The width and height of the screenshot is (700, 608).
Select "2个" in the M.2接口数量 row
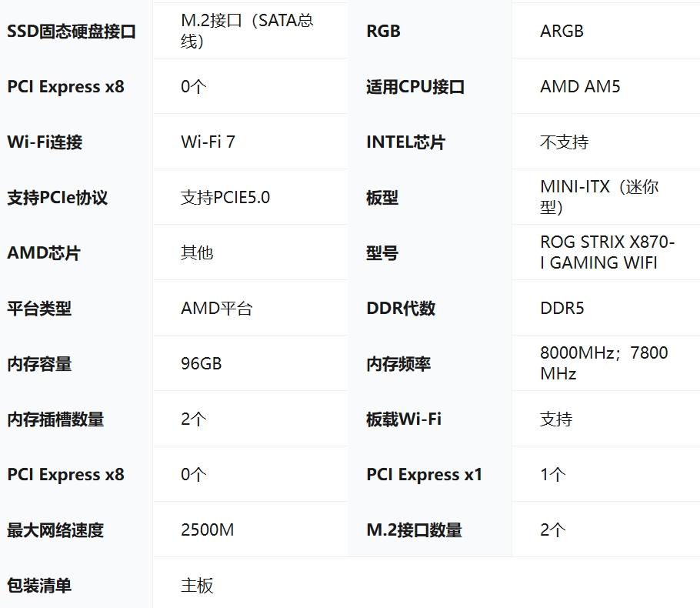552,529
